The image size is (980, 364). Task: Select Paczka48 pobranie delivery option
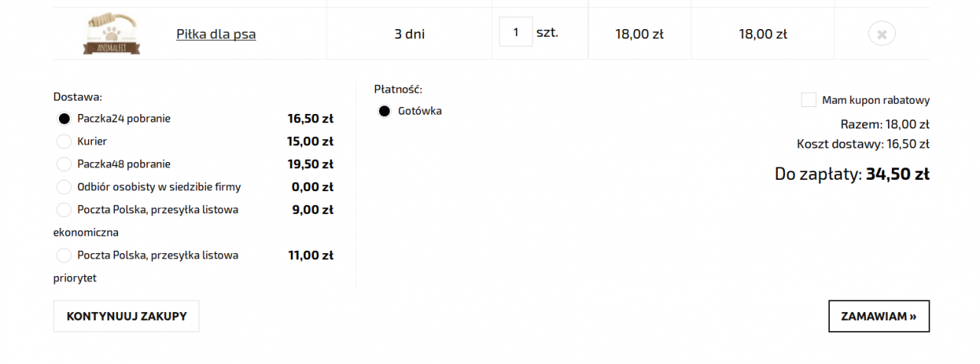[x=64, y=164]
